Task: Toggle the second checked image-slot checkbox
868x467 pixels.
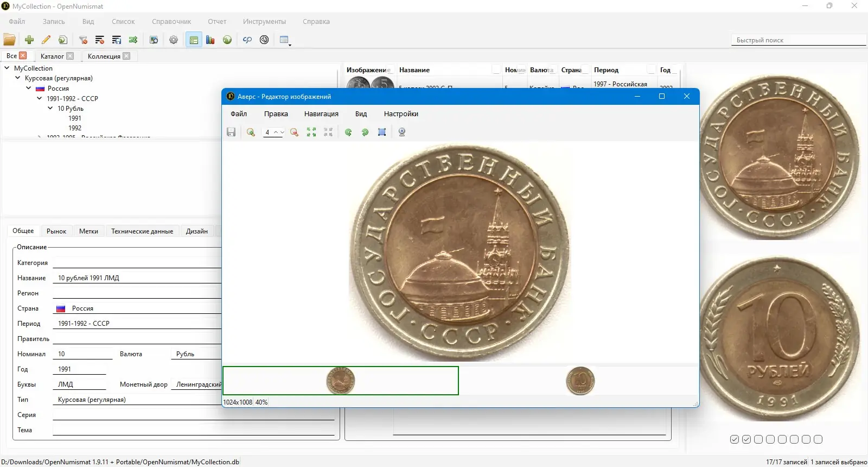Action: [x=746, y=439]
